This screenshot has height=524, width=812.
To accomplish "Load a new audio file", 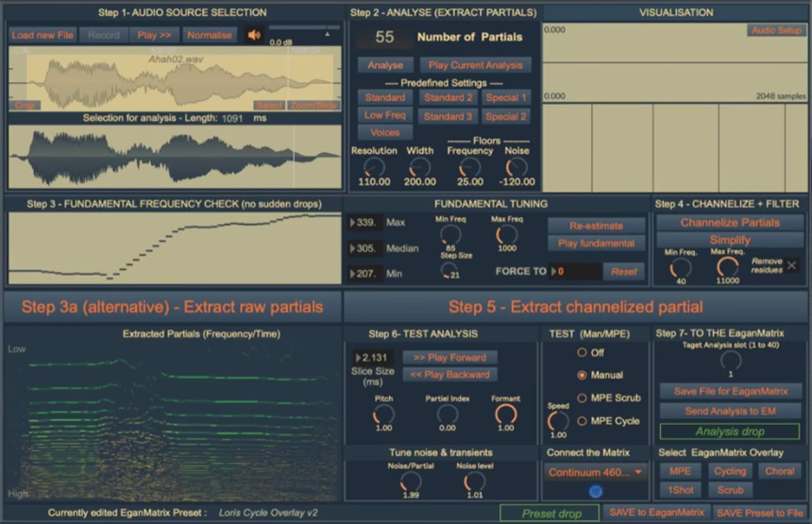I will point(42,35).
